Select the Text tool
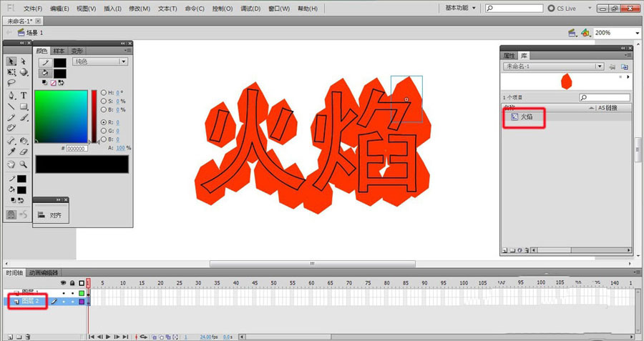Screen dimensions: 644x341 24,95
